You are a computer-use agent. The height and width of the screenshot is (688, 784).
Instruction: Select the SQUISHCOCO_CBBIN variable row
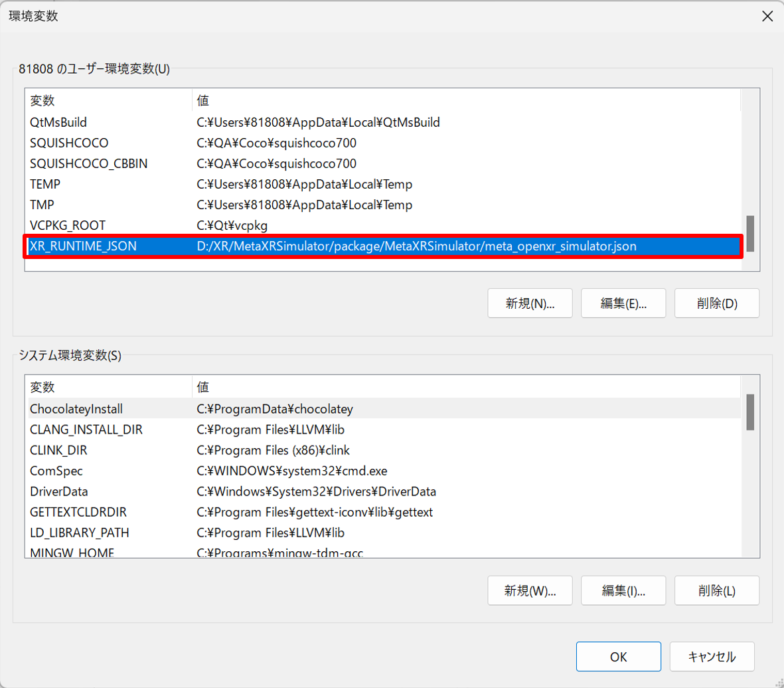click(x=88, y=163)
